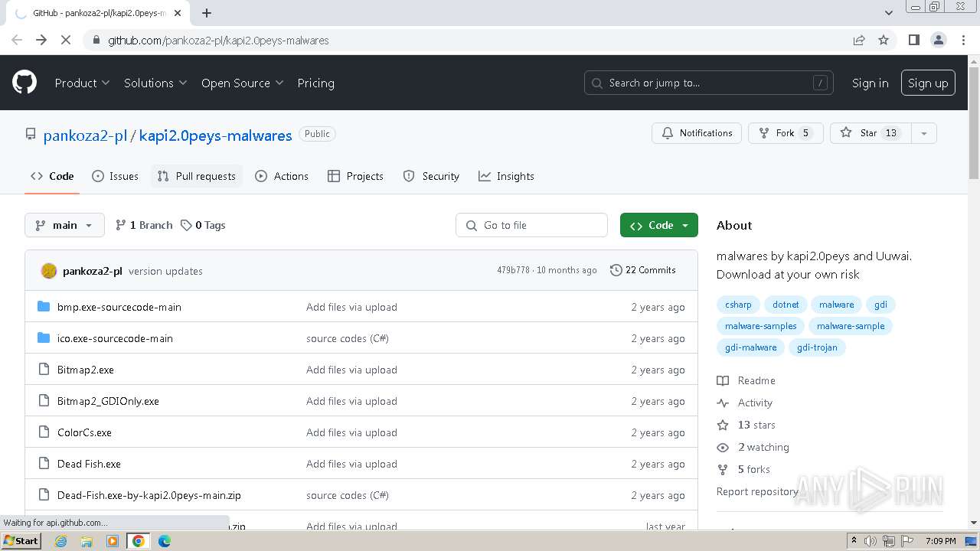Image resolution: width=980 pixels, height=551 pixels.
Task: Focus the Search or jump to field
Action: [x=709, y=83]
